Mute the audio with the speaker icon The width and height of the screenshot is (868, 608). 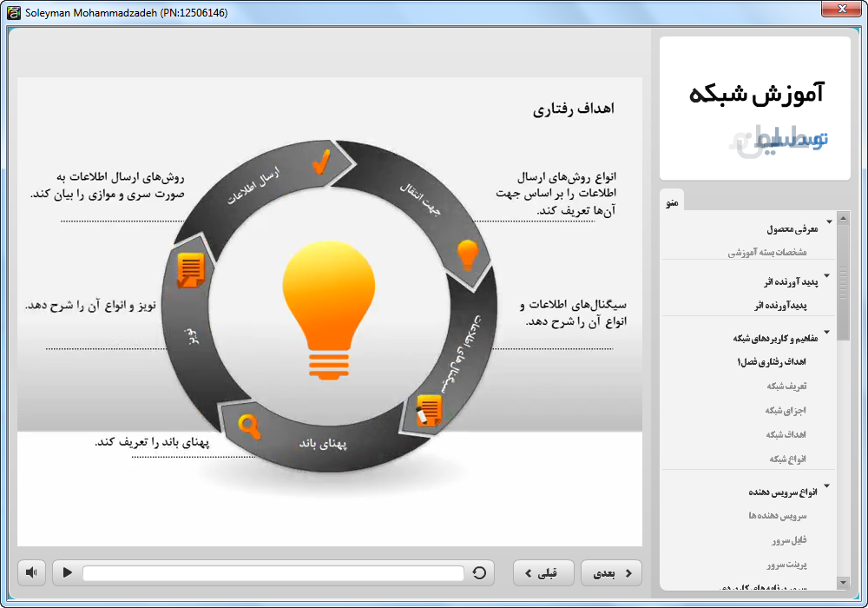(x=31, y=572)
